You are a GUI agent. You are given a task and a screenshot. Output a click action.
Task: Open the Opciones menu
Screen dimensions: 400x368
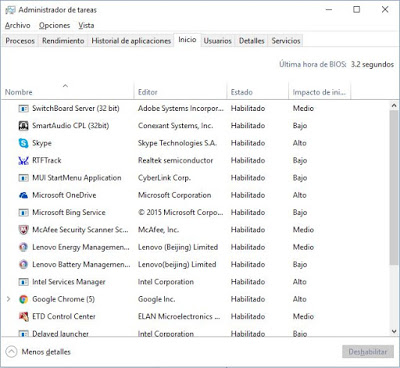(x=54, y=25)
